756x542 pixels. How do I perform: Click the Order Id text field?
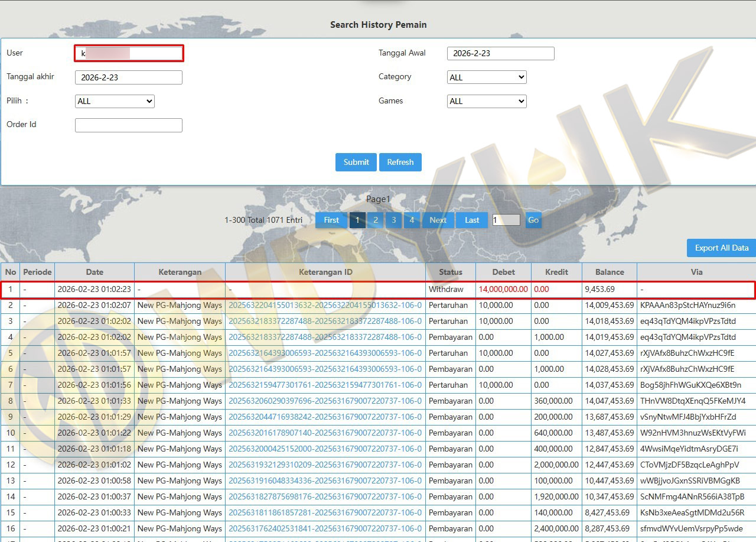click(x=128, y=125)
